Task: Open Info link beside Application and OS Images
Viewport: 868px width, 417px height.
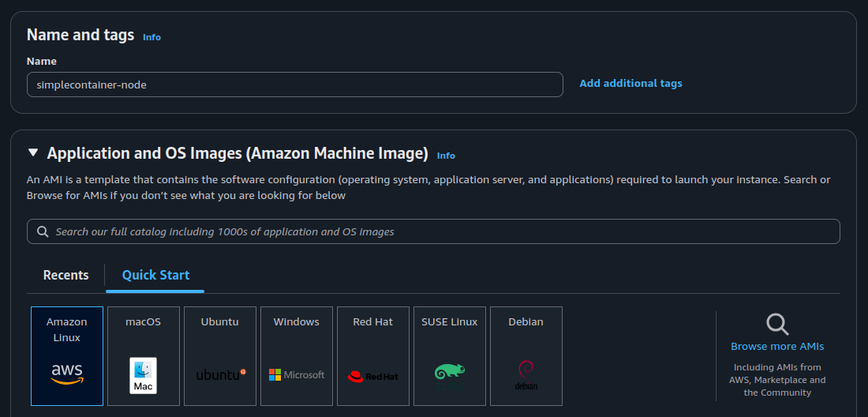Action: (446, 156)
